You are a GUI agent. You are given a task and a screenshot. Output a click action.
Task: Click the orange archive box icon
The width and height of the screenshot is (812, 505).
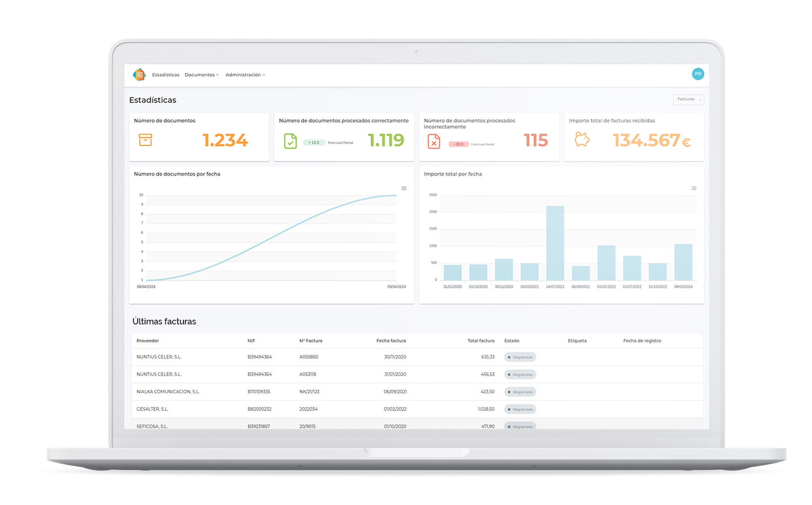coord(145,140)
